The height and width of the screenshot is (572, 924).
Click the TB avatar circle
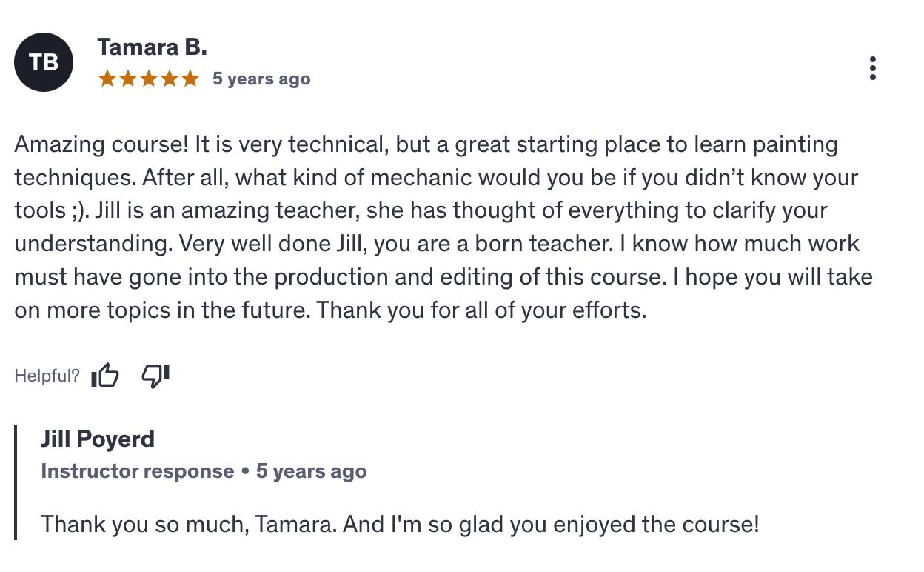click(44, 63)
